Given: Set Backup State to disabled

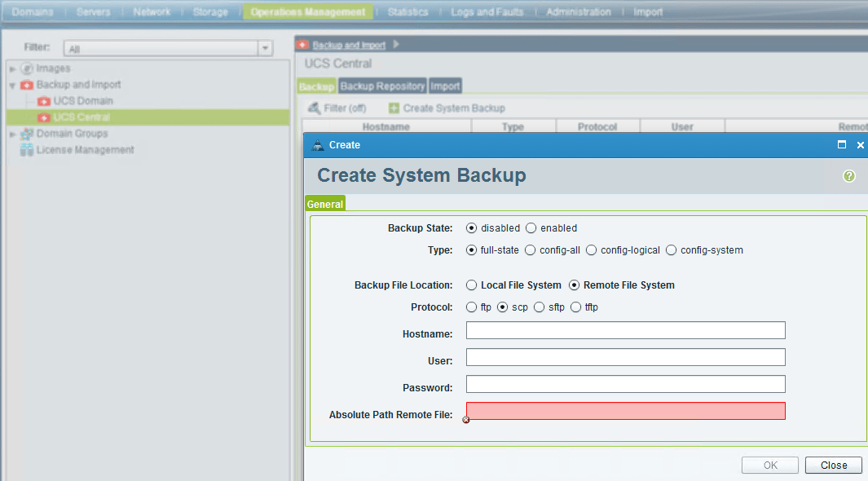Looking at the screenshot, I should point(471,228).
